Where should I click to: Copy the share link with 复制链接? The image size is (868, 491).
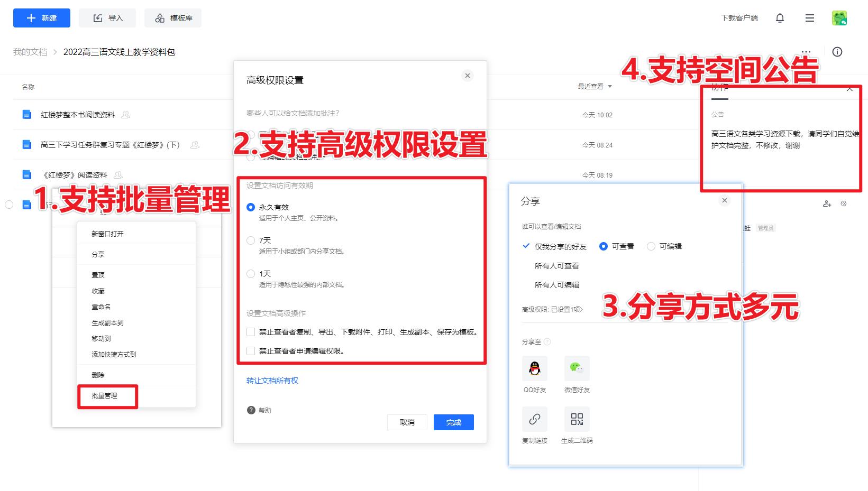(534, 419)
